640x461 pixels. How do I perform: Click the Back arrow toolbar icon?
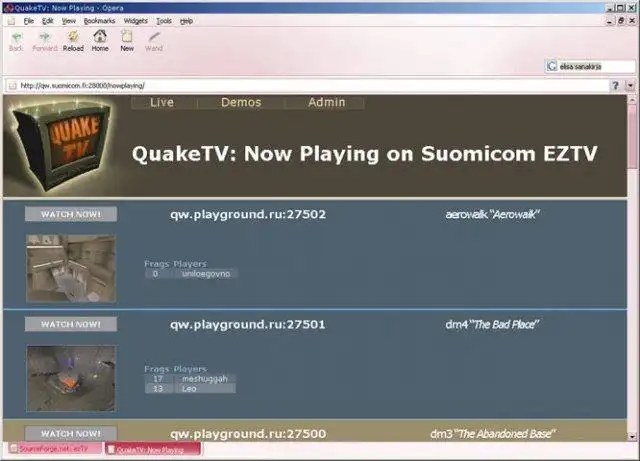pyautogui.click(x=16, y=38)
